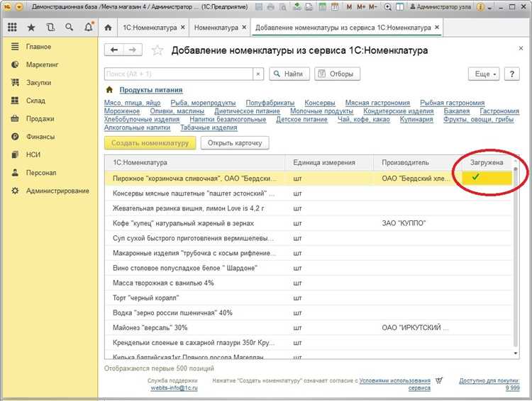The image size is (532, 401).
Task: Click the Найти button
Action: 289,74
